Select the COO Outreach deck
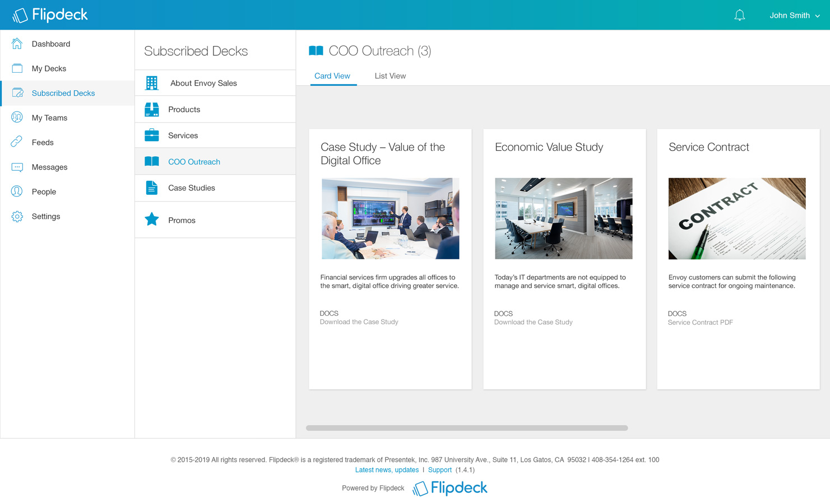830x504 pixels. coord(215,162)
